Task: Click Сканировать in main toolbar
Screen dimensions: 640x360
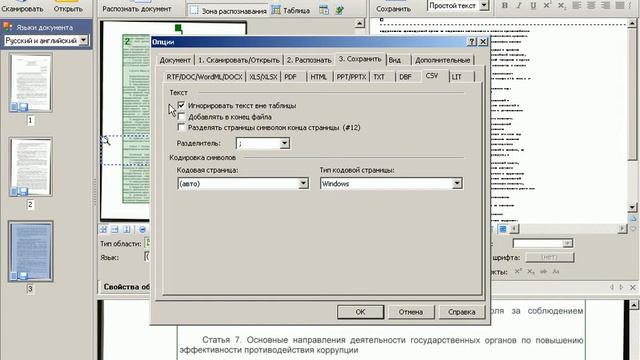Action: coord(22,8)
